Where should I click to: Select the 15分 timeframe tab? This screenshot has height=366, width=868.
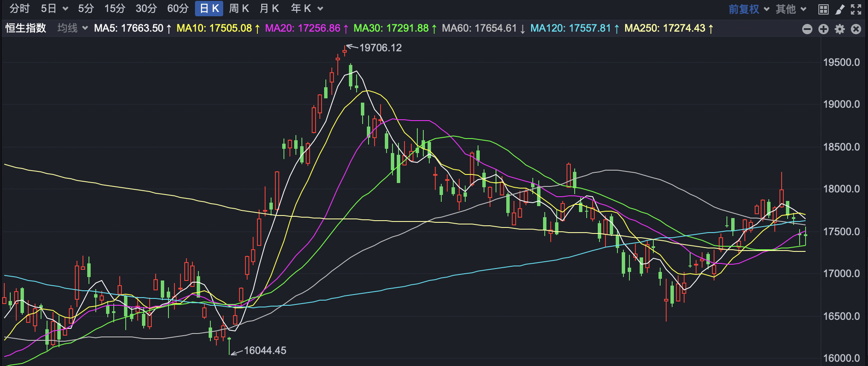coord(115,9)
